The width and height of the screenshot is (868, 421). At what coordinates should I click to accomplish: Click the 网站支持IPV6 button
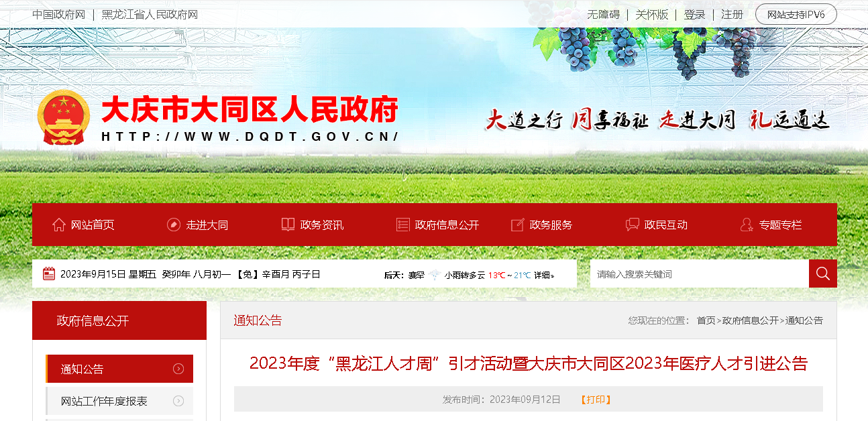click(796, 15)
